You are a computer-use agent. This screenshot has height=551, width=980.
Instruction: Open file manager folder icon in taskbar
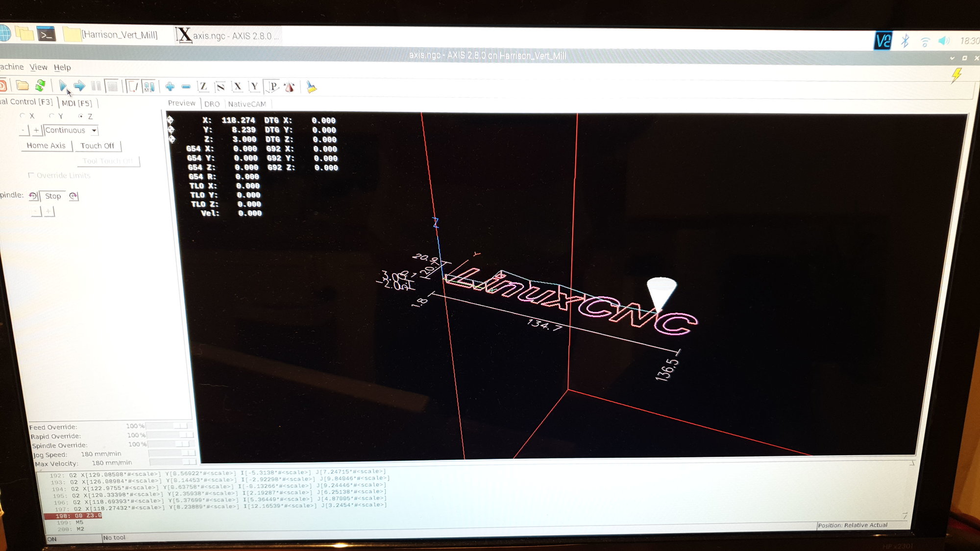(24, 33)
